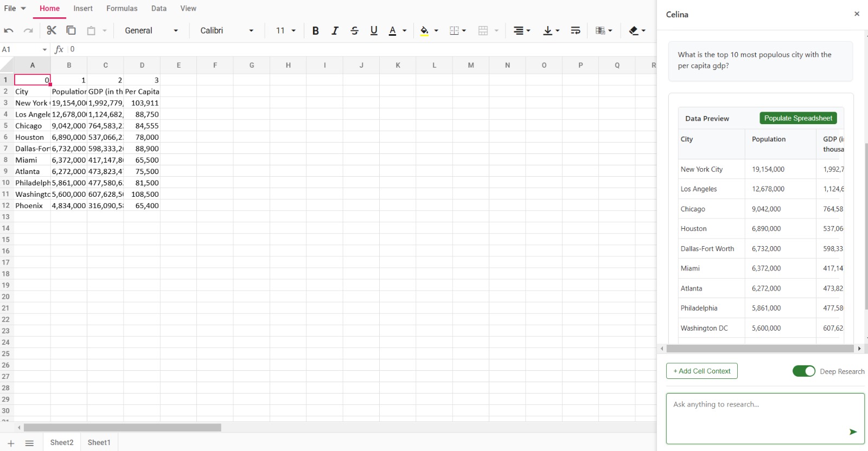Click the vertical align icon
Image resolution: width=868 pixels, height=451 pixels.
(547, 31)
